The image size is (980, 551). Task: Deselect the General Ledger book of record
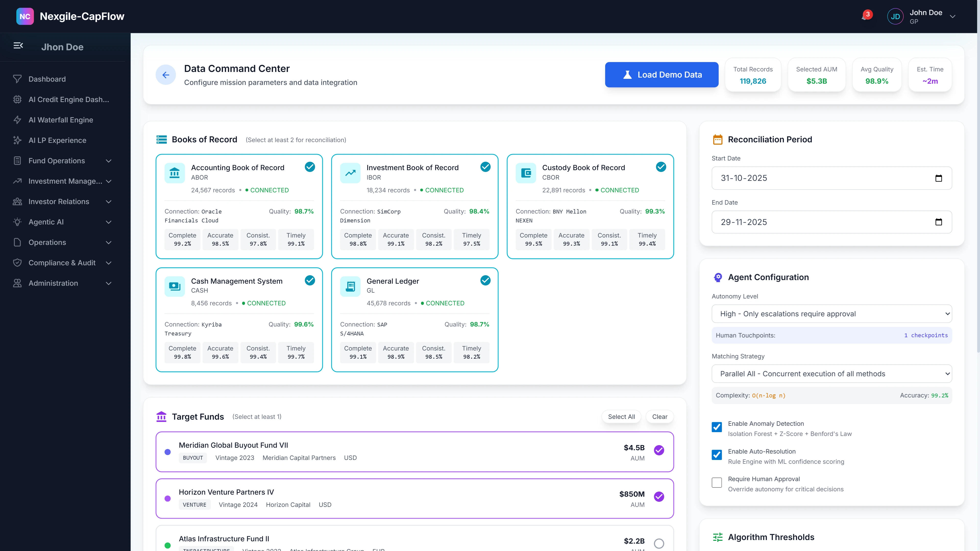click(x=485, y=280)
